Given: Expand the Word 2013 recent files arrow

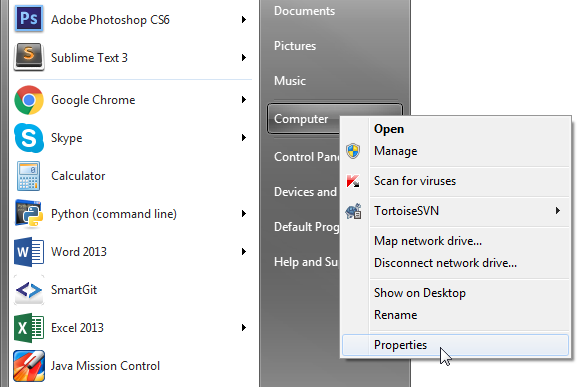Looking at the screenshot, I should click(x=243, y=251).
